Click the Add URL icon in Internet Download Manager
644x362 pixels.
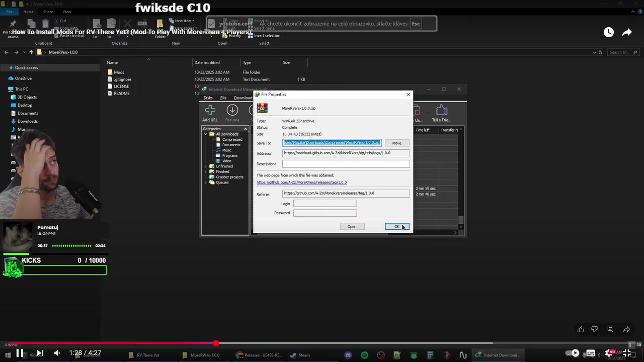[210, 110]
